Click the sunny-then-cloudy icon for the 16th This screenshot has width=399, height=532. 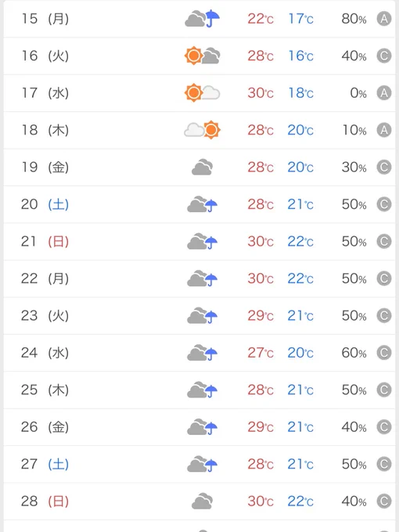point(202,56)
